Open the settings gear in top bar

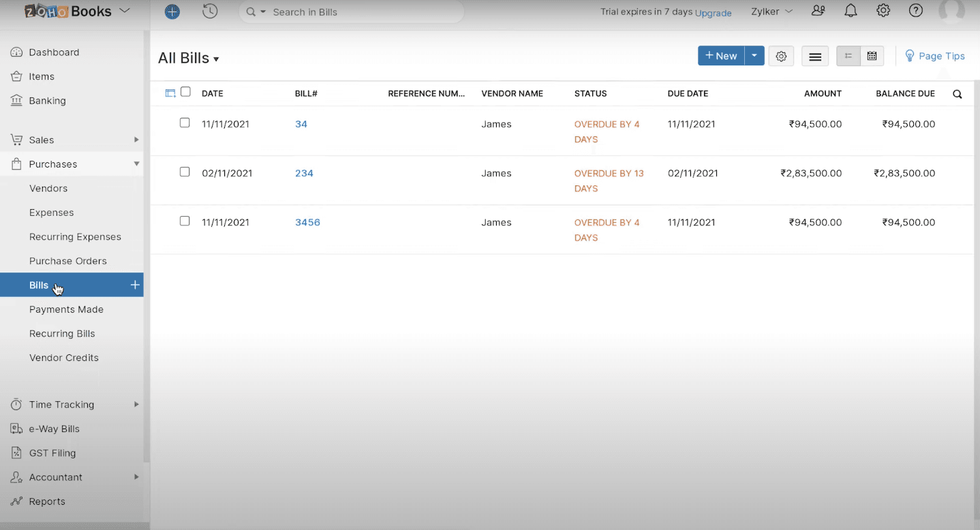click(883, 11)
